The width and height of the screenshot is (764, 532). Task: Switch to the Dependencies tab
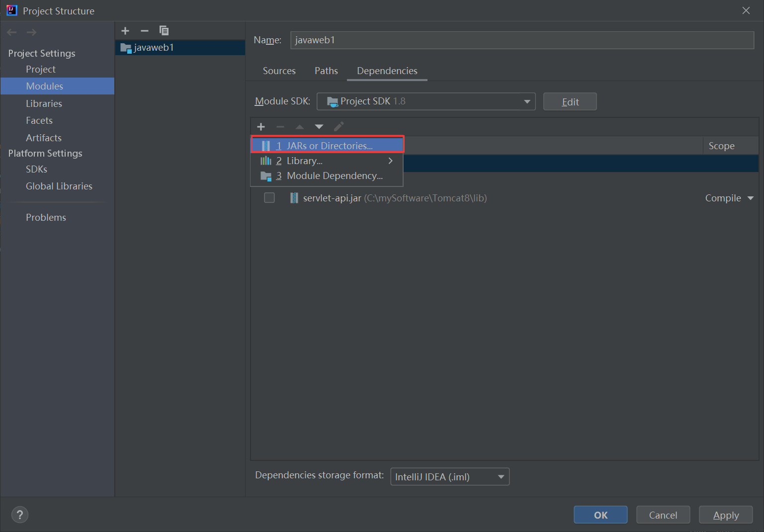387,71
